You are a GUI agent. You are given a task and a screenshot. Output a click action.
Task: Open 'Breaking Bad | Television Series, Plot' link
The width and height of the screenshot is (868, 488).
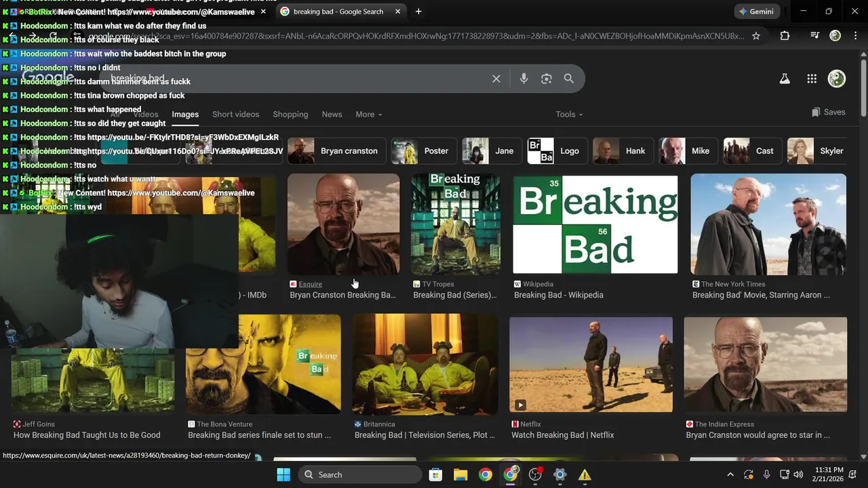[425, 435]
